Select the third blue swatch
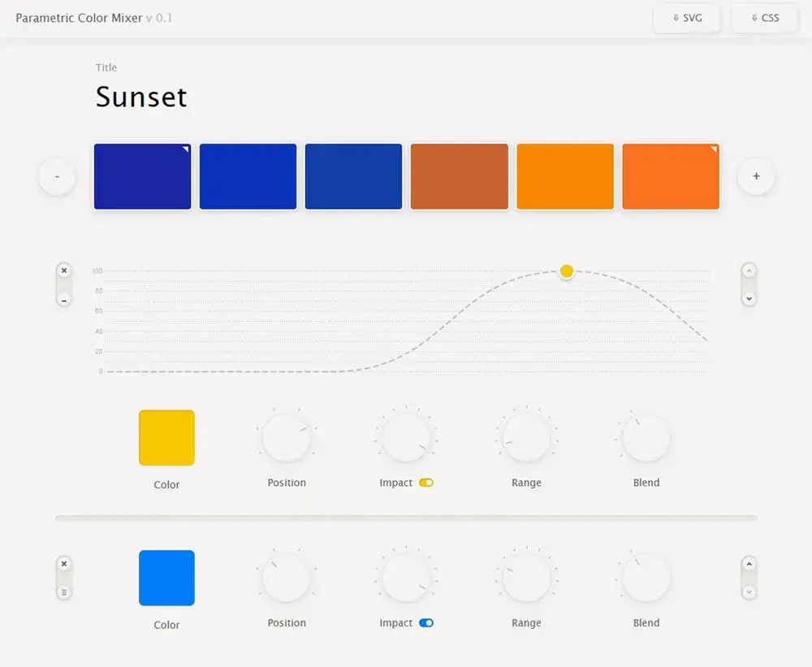Viewport: 812px width, 667px height. click(354, 176)
